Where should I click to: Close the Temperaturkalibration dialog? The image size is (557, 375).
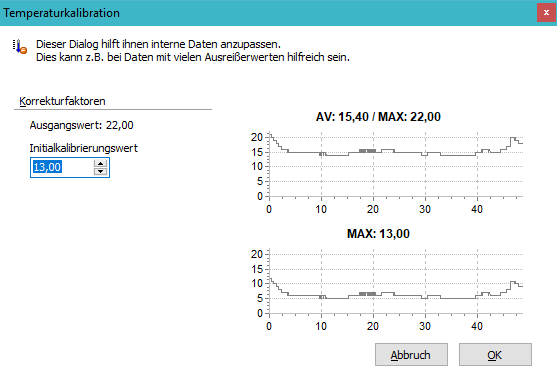click(x=546, y=13)
